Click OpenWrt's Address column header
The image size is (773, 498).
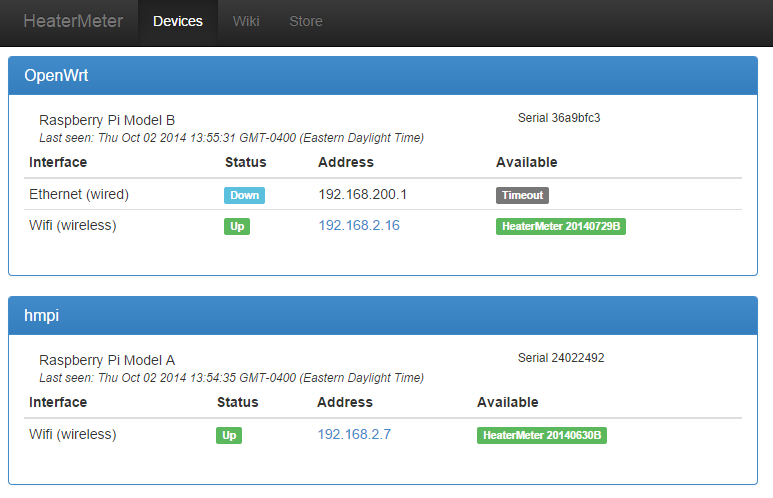pyautogui.click(x=346, y=162)
